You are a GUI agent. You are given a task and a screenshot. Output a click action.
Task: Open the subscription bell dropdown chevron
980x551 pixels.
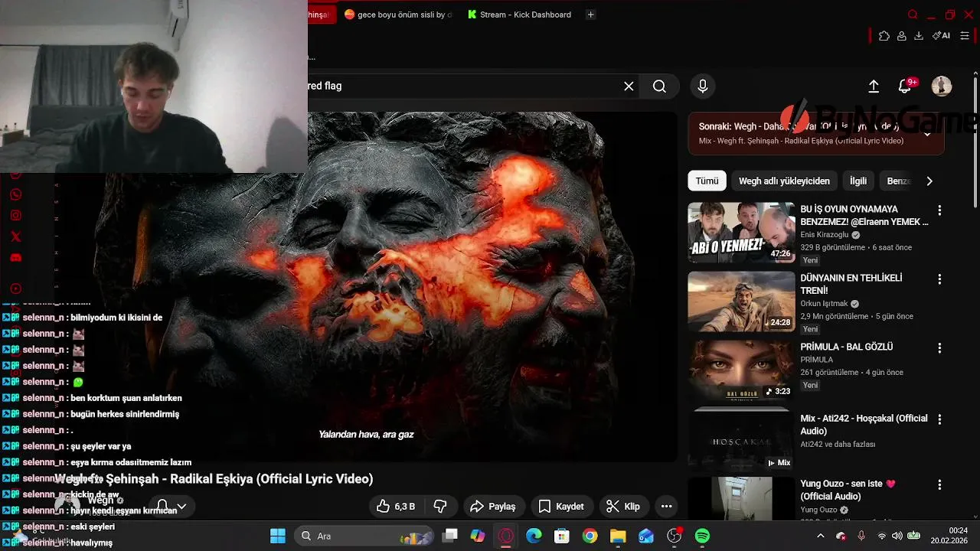coord(181,507)
